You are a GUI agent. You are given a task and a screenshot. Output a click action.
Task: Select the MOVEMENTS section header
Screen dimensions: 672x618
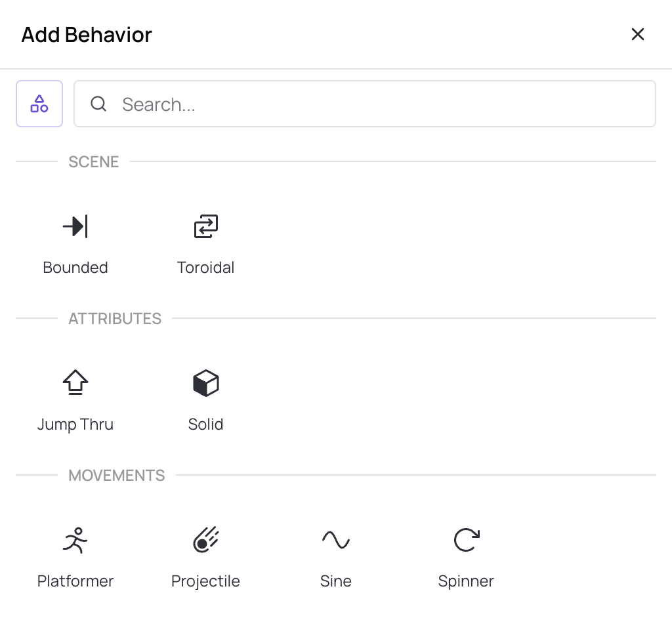point(116,475)
